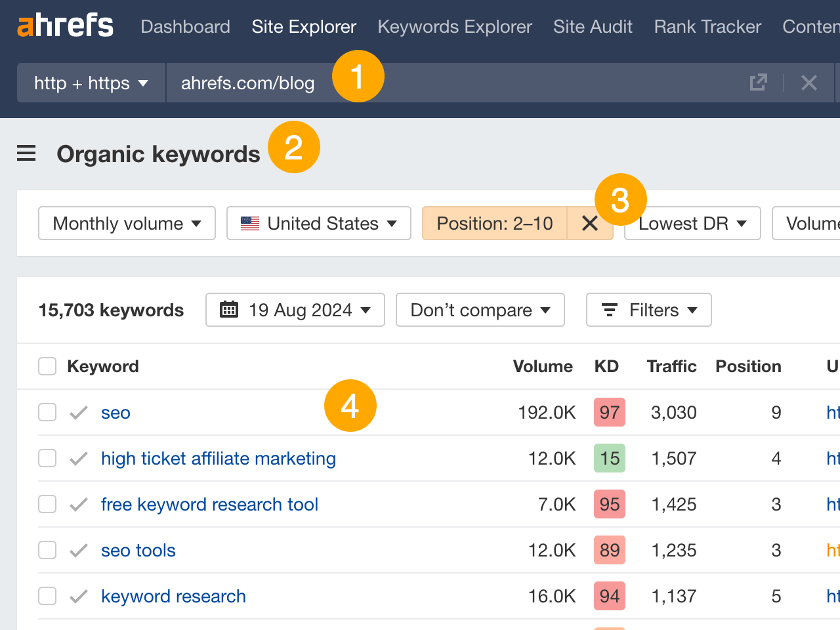This screenshot has height=630, width=840.
Task: Clear the target with the X icon
Action: (x=808, y=83)
